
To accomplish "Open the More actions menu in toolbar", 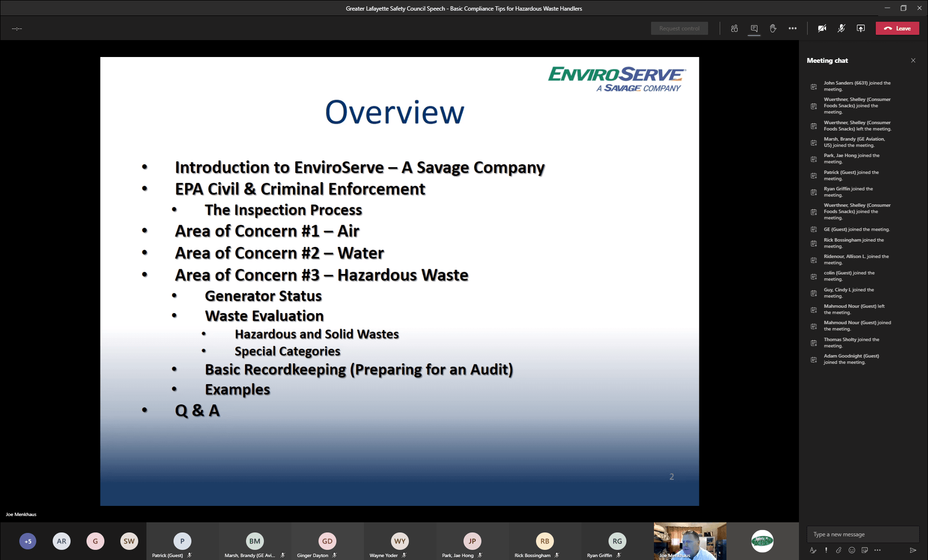I will pos(793,28).
